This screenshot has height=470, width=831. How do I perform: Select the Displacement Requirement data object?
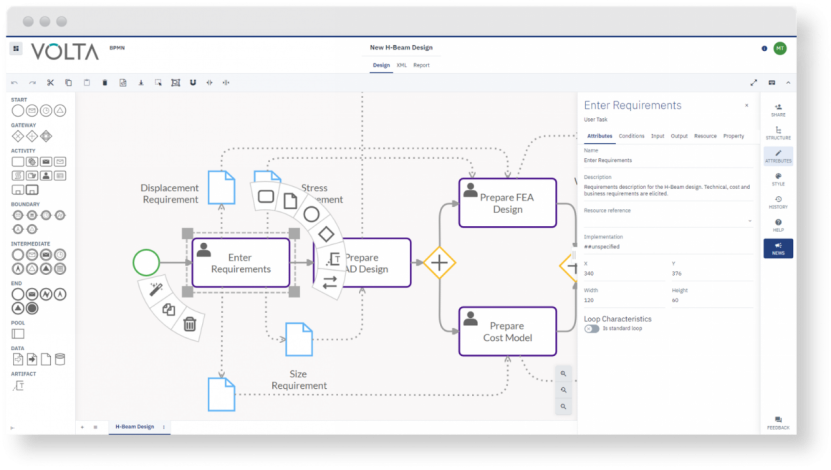[x=221, y=187]
